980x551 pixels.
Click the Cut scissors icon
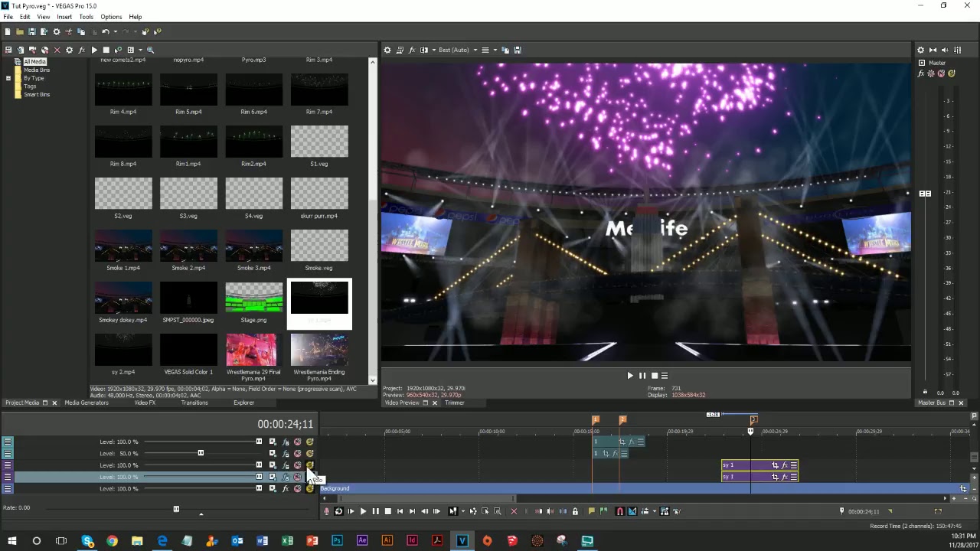pos(69,31)
